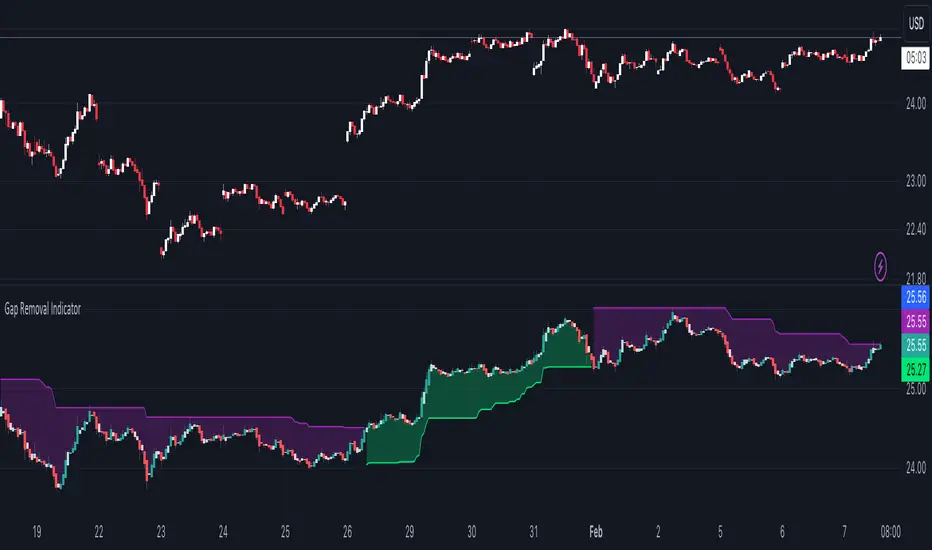Click the 25 date label on time axis

pyautogui.click(x=285, y=532)
